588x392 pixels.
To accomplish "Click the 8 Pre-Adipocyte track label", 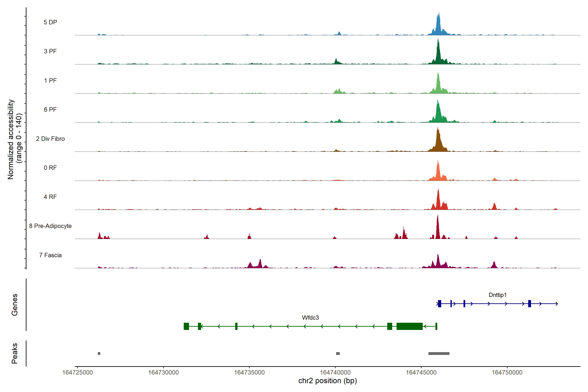I will click(50, 226).
